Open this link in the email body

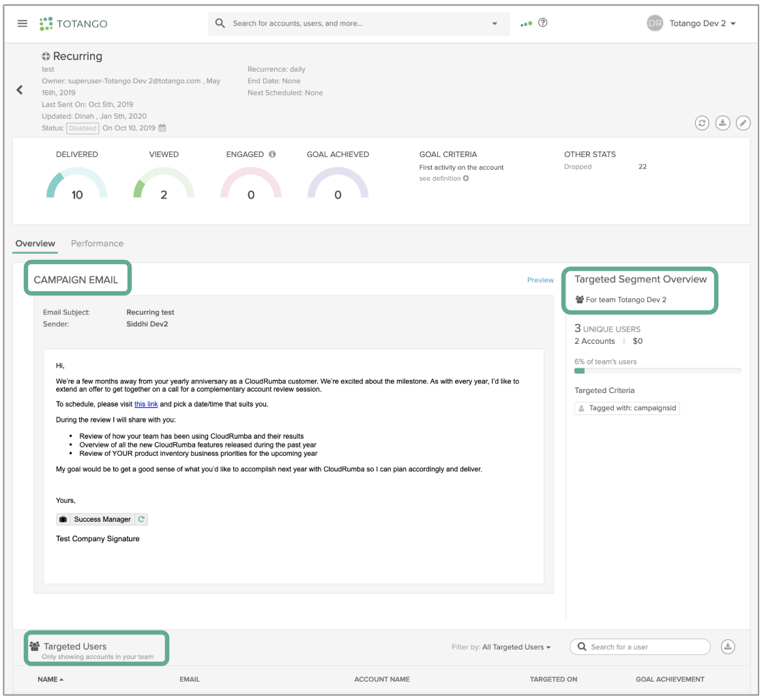(146, 404)
